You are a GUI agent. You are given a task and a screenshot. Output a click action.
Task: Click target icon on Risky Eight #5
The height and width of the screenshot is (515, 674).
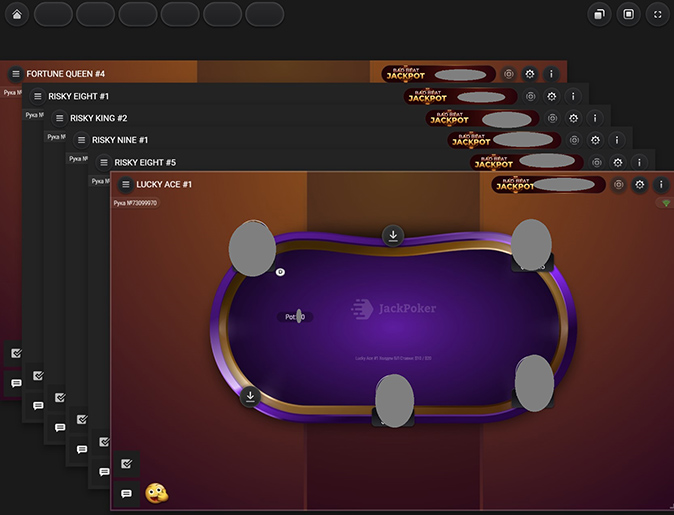click(597, 162)
